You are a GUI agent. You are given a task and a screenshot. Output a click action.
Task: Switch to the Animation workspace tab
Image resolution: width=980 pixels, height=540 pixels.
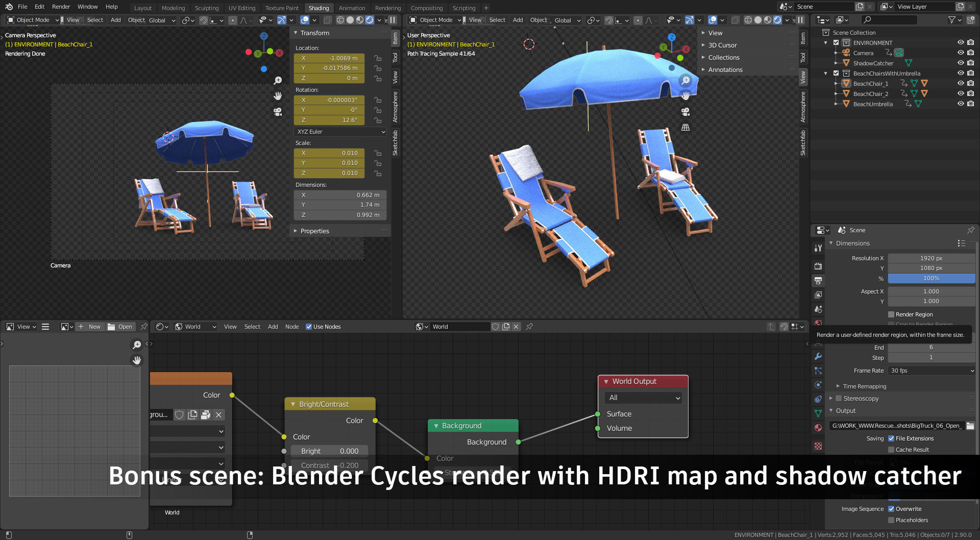(352, 8)
